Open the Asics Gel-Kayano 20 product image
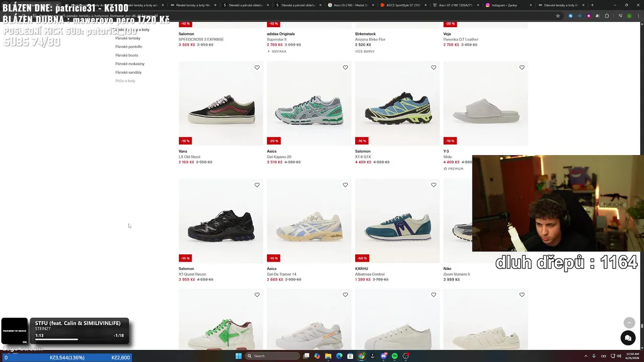644x362 pixels. 309,104
